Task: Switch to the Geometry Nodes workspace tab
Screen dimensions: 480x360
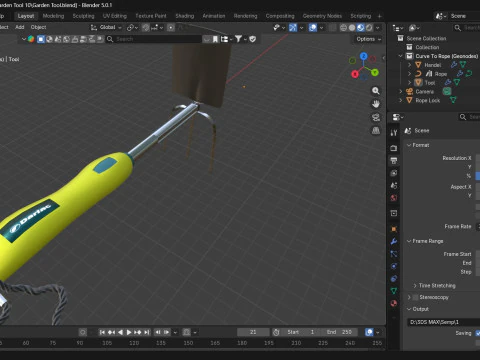Action: [x=322, y=16]
